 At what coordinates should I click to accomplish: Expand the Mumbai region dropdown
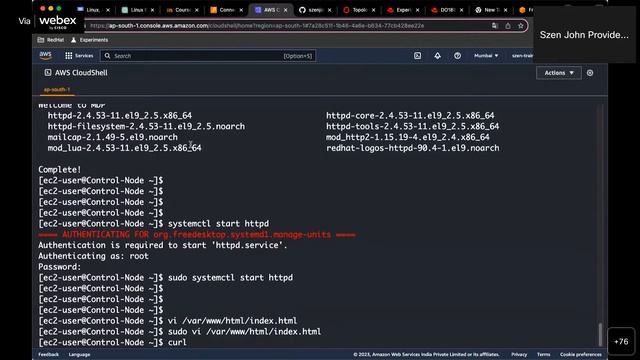486,56
